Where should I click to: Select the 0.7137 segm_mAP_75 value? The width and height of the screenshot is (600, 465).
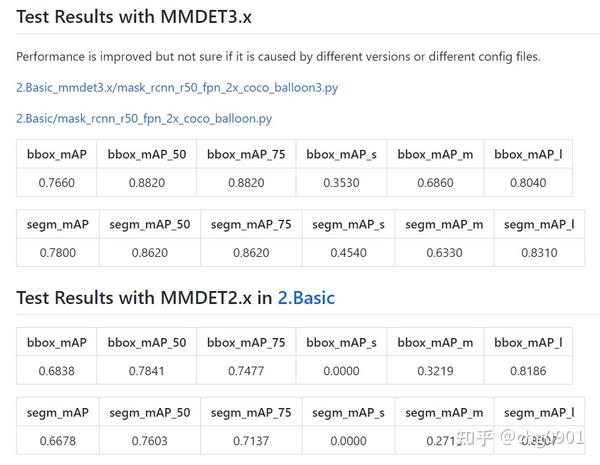pyautogui.click(x=251, y=441)
